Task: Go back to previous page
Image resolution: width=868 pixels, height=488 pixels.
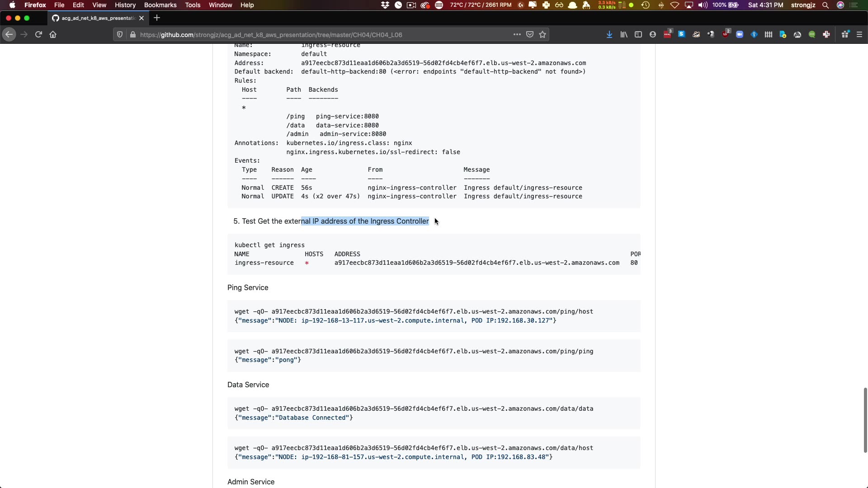Action: pyautogui.click(x=9, y=34)
